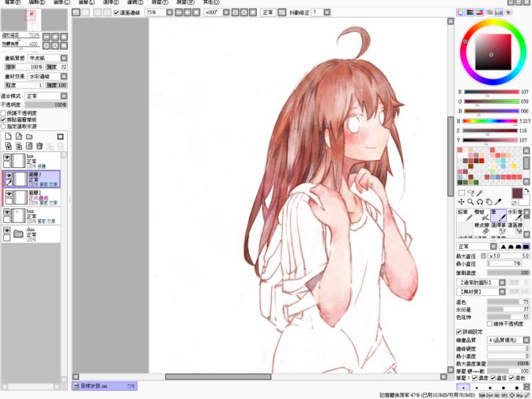Enable 保護不透明度 checkbox
Screen dimensions: 532x399
pyautogui.click(x=3, y=113)
